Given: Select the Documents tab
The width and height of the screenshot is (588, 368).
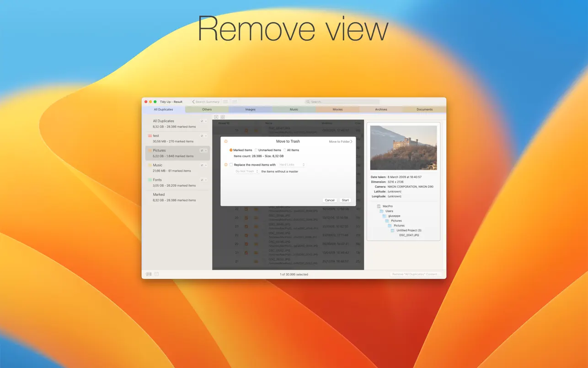Looking at the screenshot, I should 424,109.
